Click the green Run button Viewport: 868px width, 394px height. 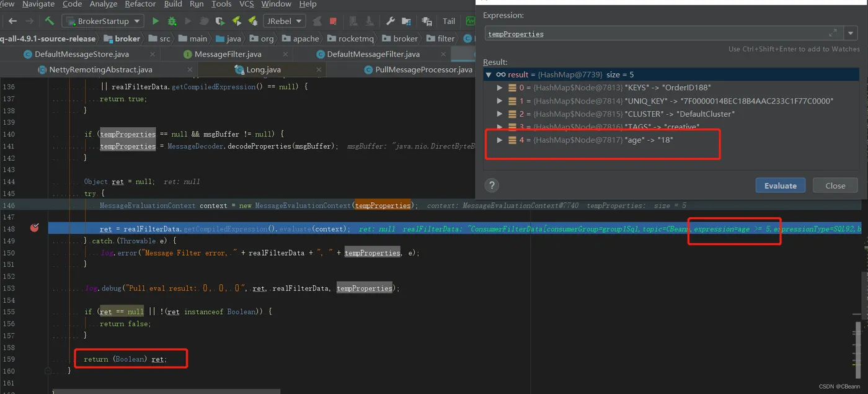[x=156, y=21]
